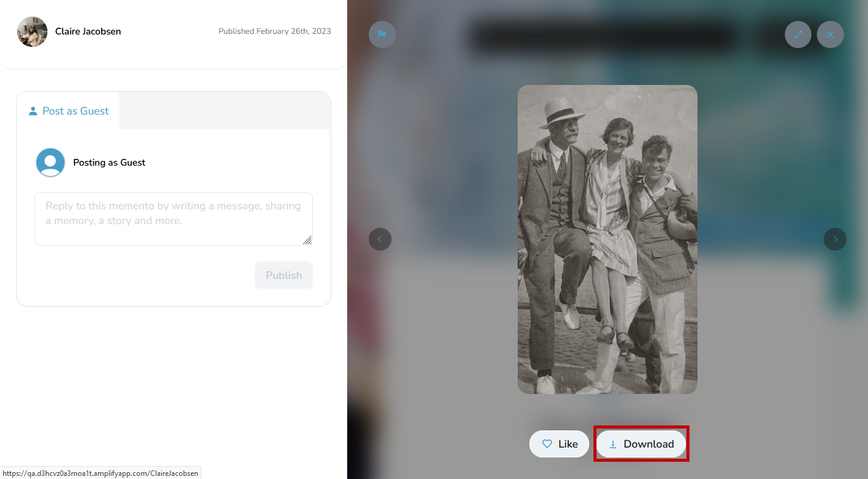Click the person icon in guest tab
This screenshot has width=868, height=479.
pyautogui.click(x=33, y=111)
